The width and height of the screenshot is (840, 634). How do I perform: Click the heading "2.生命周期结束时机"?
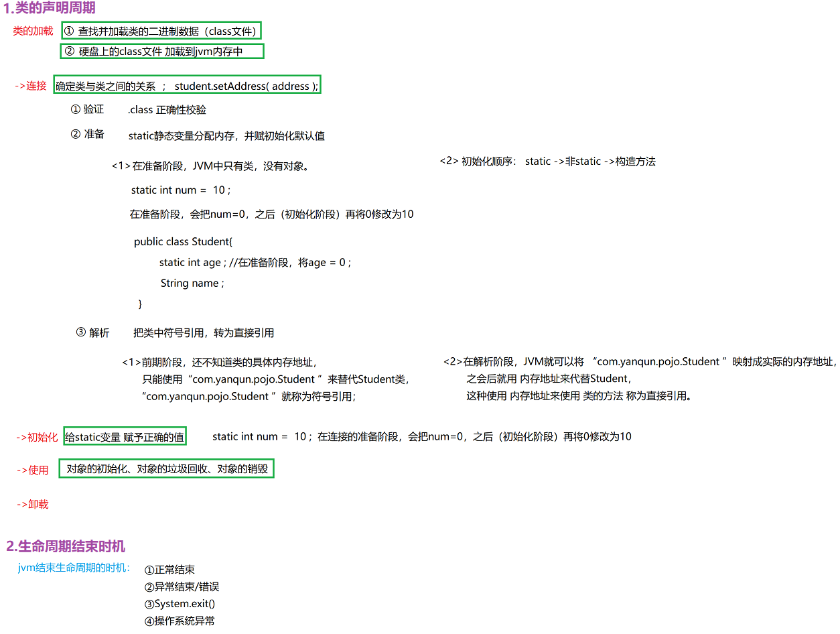66,546
